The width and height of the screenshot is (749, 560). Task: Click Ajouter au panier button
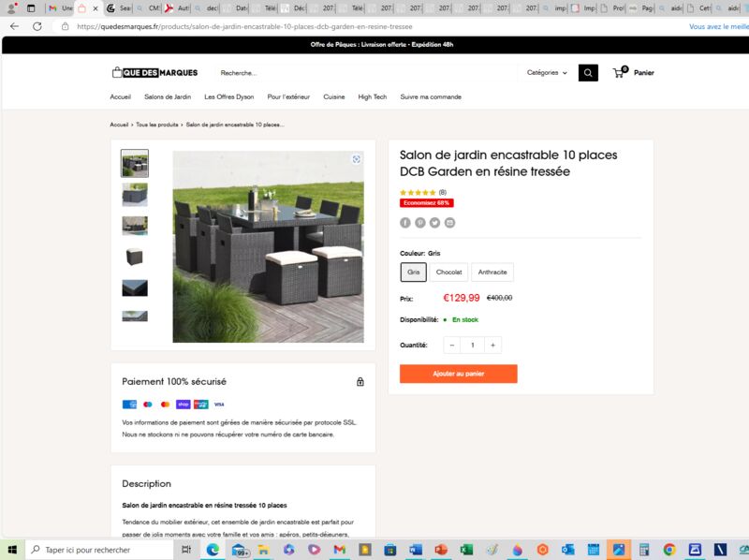(x=459, y=374)
